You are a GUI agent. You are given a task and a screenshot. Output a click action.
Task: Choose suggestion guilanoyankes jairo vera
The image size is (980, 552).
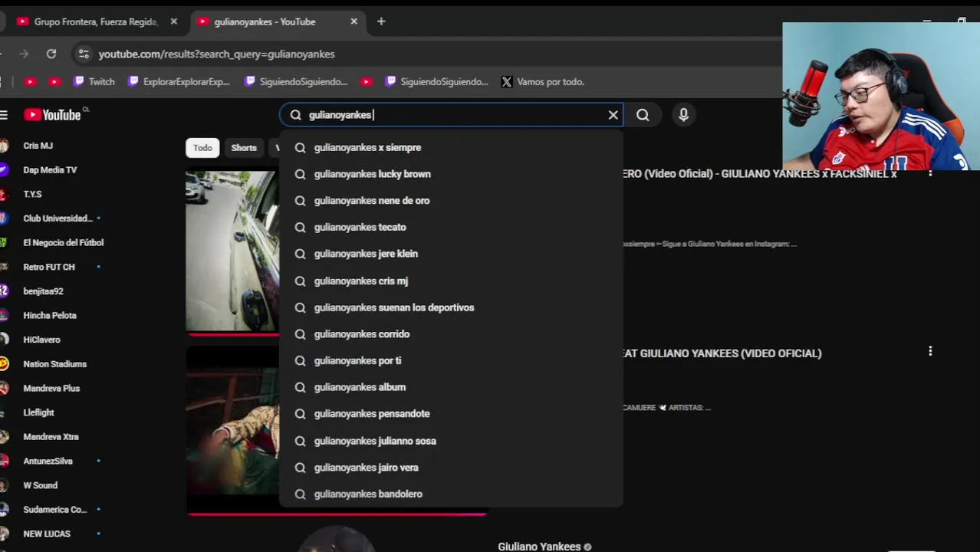pyautogui.click(x=451, y=468)
